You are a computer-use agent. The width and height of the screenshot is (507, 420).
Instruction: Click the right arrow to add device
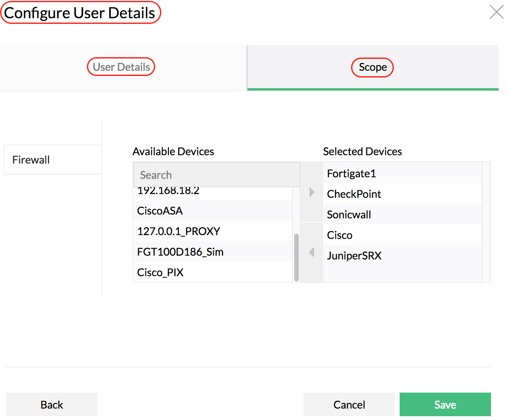pyautogui.click(x=312, y=192)
